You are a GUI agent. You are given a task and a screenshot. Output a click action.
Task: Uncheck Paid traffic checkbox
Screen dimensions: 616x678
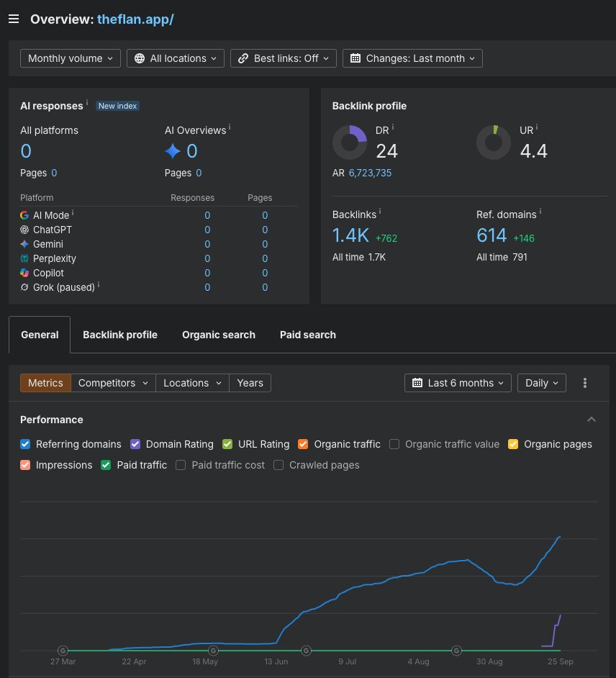pos(106,465)
